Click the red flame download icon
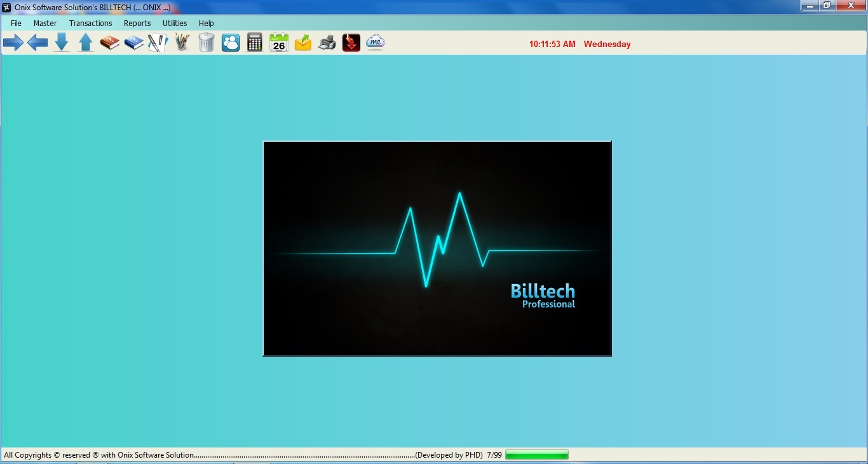Viewport: 868px width, 464px height. pos(351,43)
